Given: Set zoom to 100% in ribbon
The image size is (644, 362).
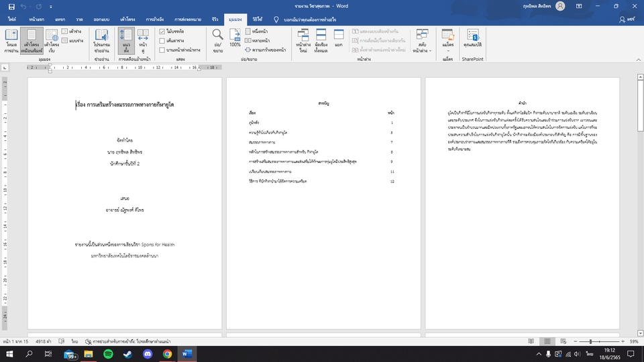Looking at the screenshot, I should [x=235, y=38].
